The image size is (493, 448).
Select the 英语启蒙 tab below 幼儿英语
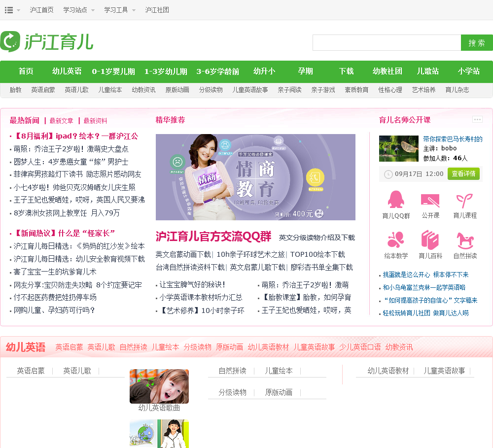point(31,371)
